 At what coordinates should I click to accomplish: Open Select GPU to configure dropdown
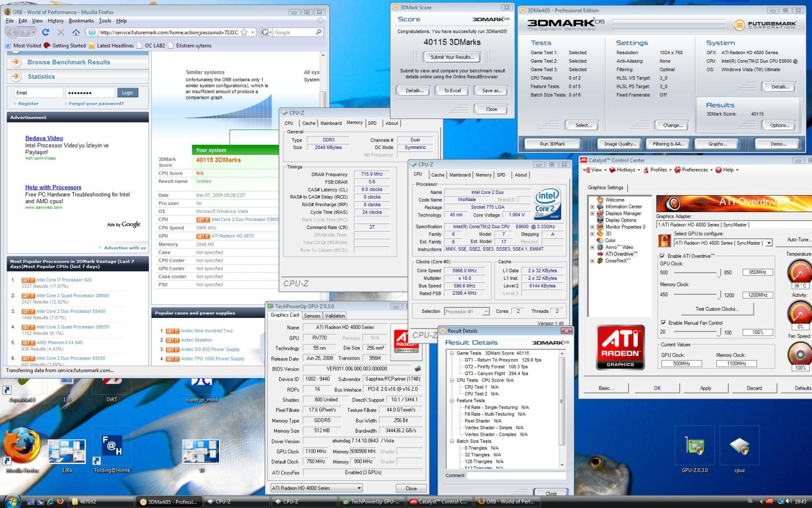[769, 243]
